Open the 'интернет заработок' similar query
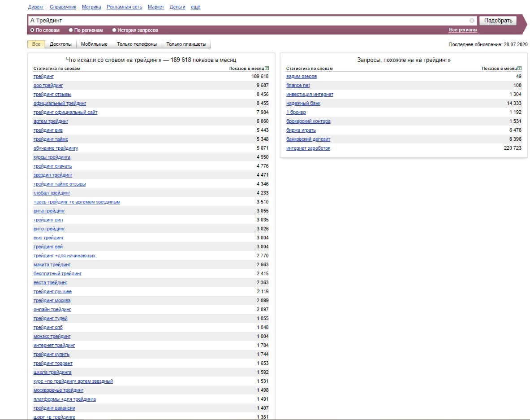 click(x=308, y=148)
